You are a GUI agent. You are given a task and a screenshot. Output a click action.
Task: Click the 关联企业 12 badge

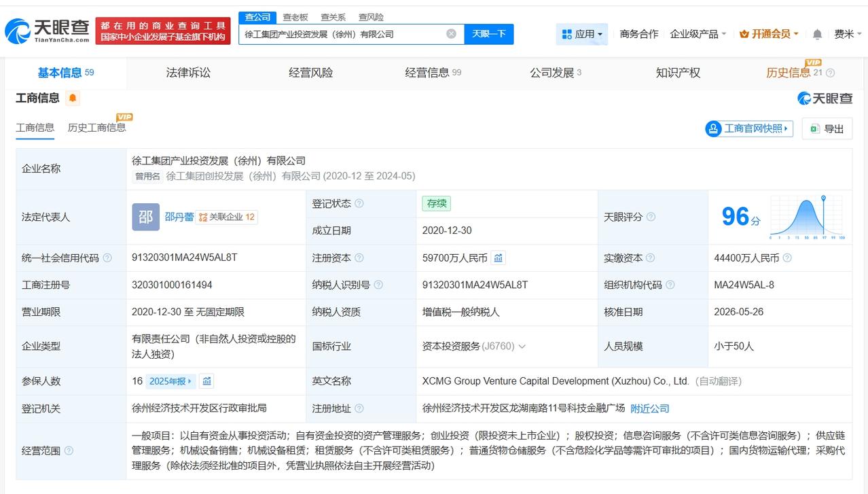tap(227, 217)
